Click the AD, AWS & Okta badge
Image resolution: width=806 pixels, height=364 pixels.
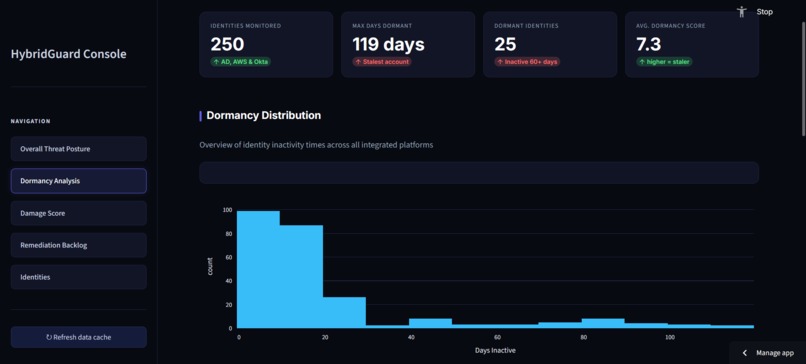click(241, 62)
